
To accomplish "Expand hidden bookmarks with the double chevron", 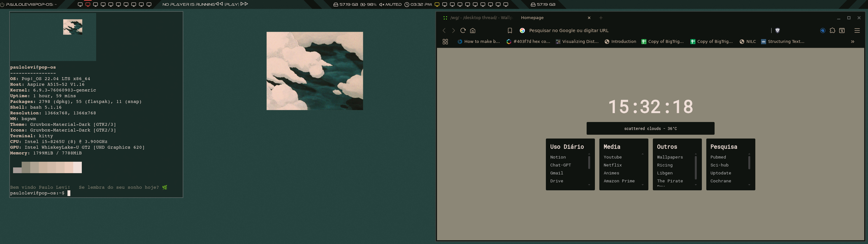I will [852, 42].
